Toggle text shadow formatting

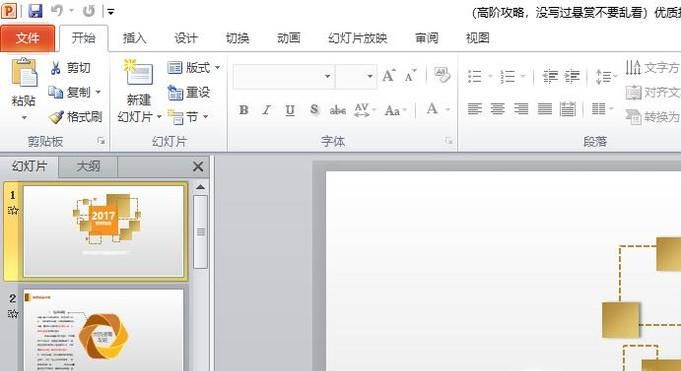(314, 109)
